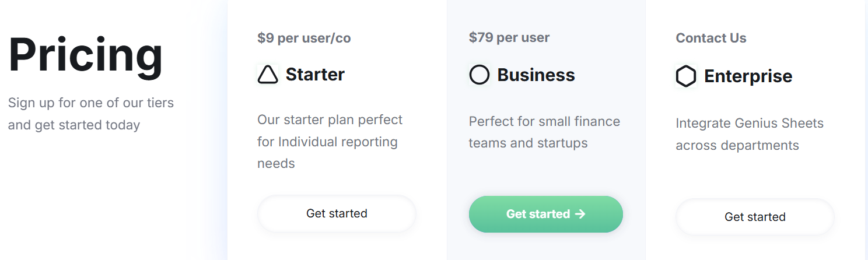Click the large Pricing heading
Screen dimensions: 868x260
tap(86, 55)
